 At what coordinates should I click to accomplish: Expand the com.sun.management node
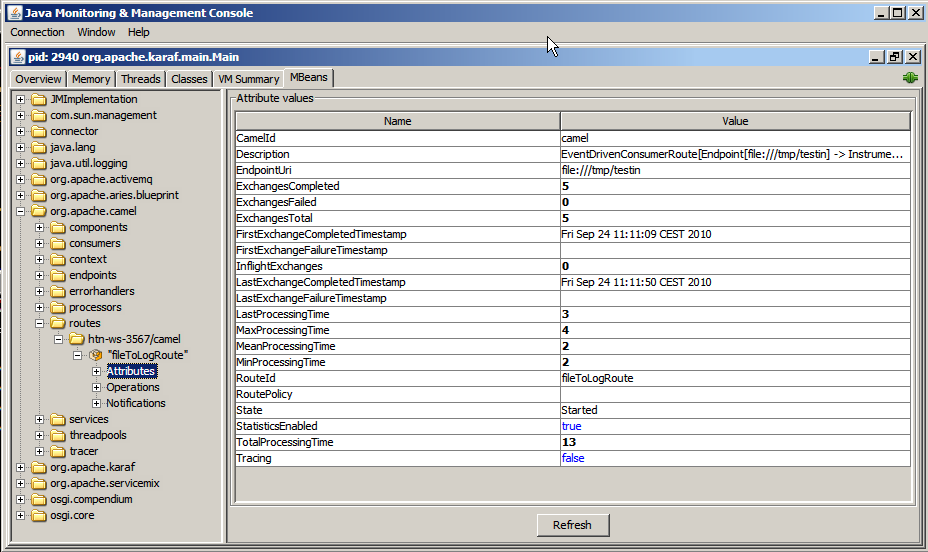pyautogui.click(x=20, y=115)
